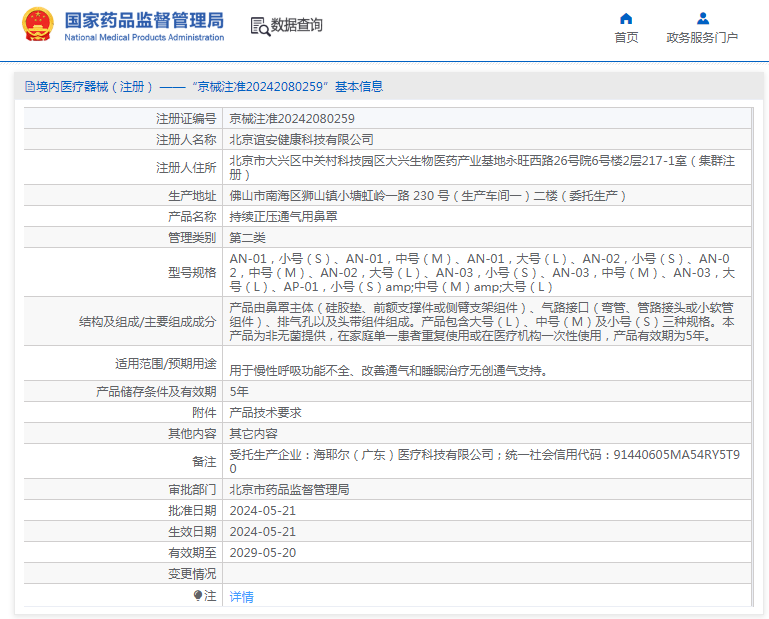Click the 5年 storage validity value

coord(239,391)
